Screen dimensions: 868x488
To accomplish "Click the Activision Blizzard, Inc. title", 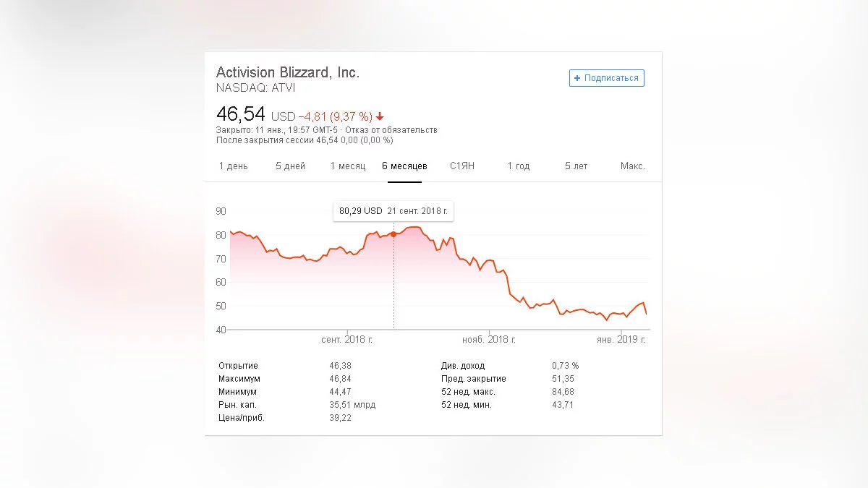I will [288, 72].
